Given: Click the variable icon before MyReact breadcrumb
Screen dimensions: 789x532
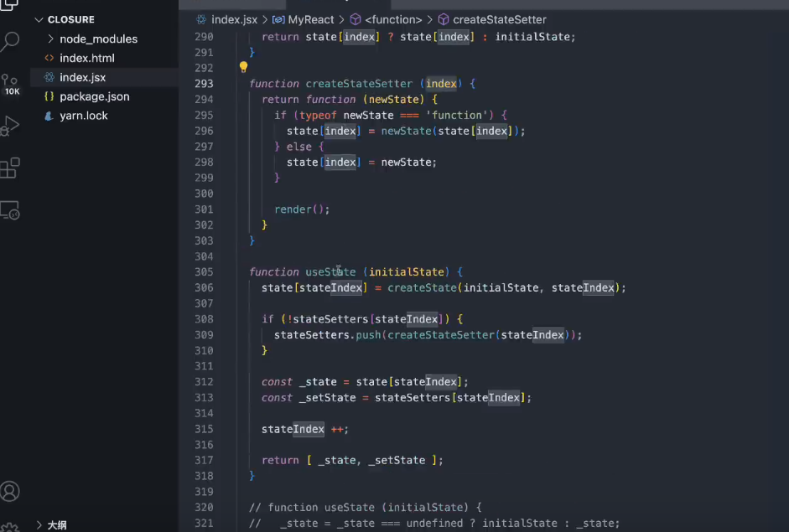Looking at the screenshot, I should 278,19.
